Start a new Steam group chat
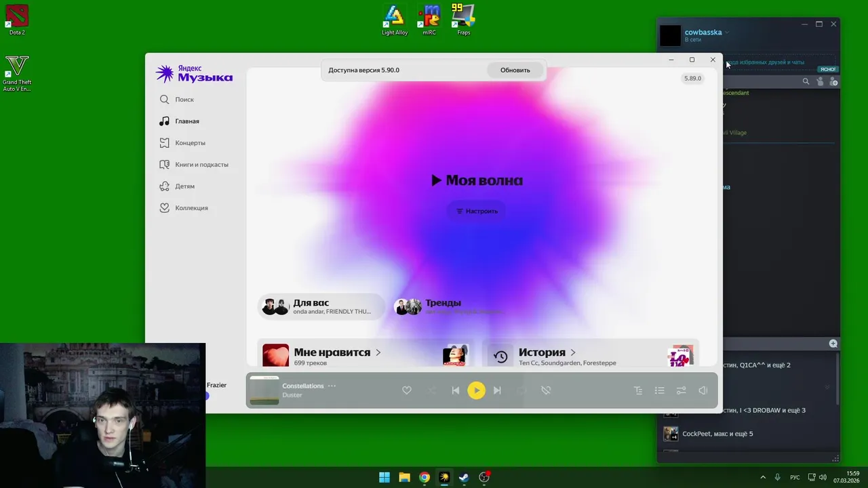Image resolution: width=868 pixels, height=488 pixels. pos(833,344)
